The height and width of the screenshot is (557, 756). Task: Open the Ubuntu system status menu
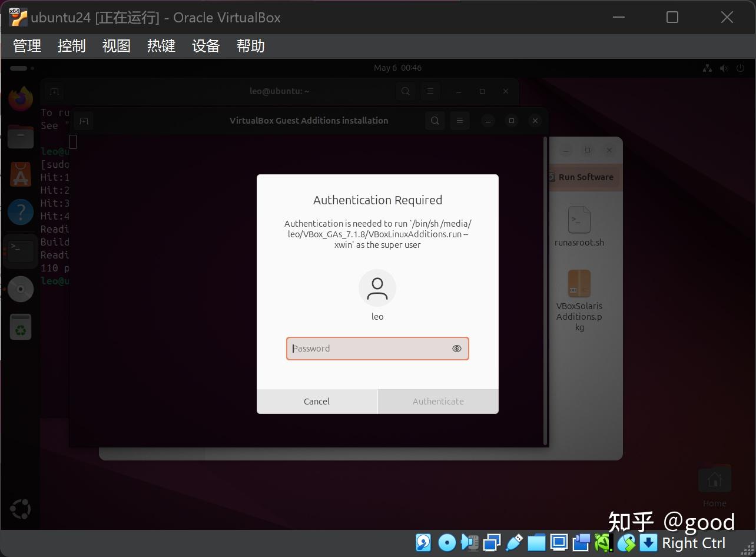(724, 68)
